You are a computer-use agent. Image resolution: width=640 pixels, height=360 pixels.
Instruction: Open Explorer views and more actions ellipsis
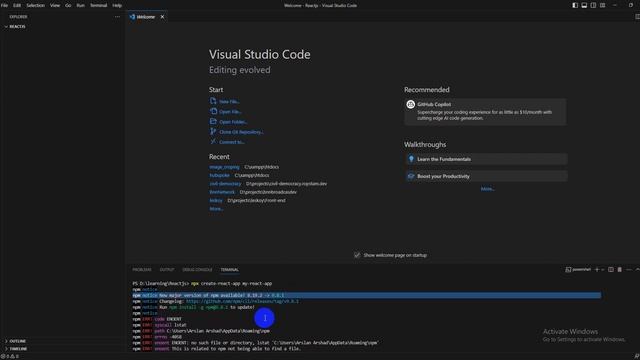(118, 17)
